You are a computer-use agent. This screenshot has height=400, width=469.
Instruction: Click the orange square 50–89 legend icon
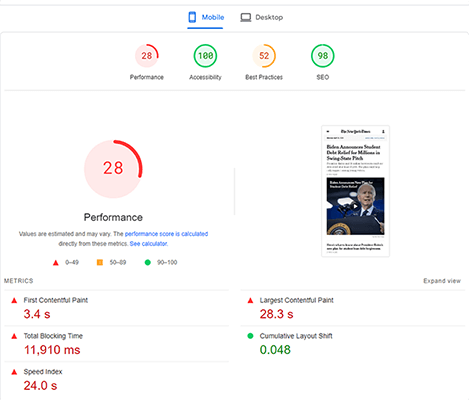[x=100, y=262]
